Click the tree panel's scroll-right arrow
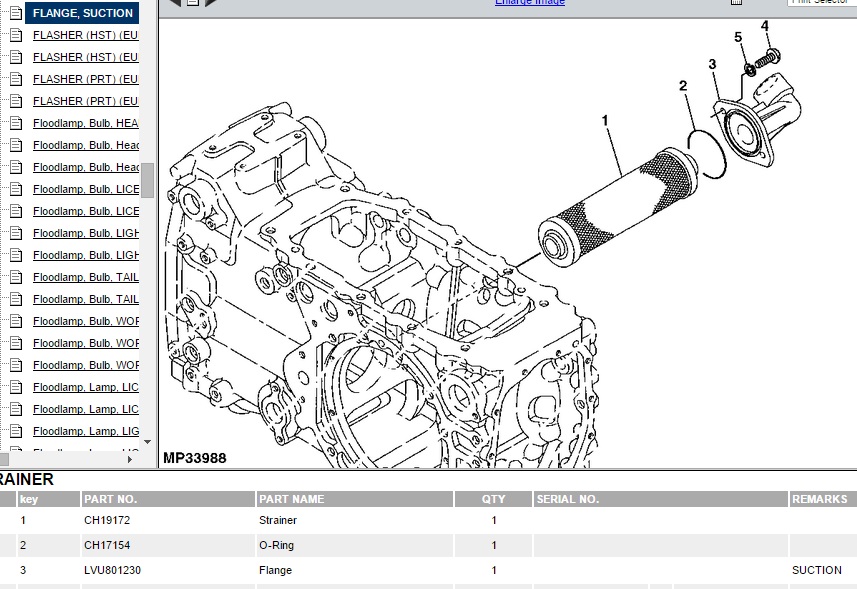Viewport: 857px width, 589px height. (130, 460)
